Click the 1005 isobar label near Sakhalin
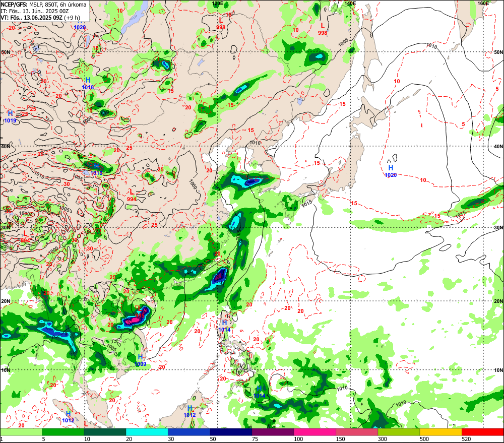504x443 pixels. (x=343, y=42)
